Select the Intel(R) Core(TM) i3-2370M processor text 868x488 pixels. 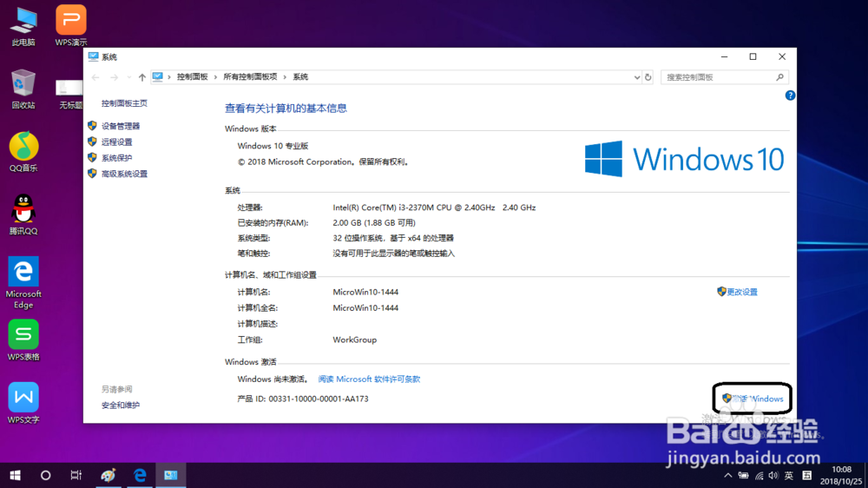point(434,208)
